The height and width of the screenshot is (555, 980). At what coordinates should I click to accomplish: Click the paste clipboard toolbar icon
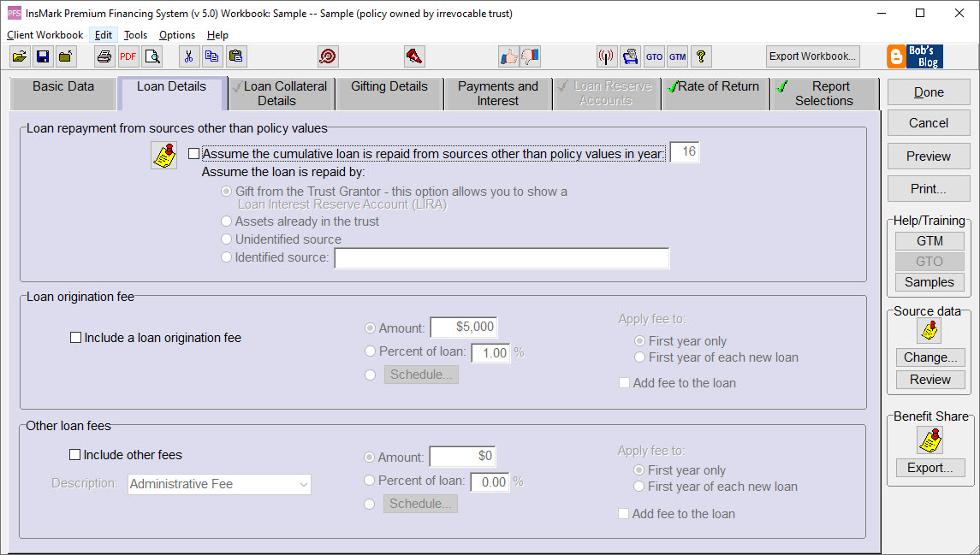click(x=236, y=56)
